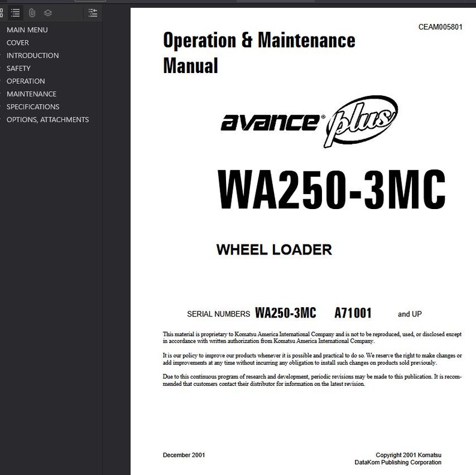This screenshot has height=475, width=476.
Task: Click the large WA250-3MC model heading
Action: [332, 189]
